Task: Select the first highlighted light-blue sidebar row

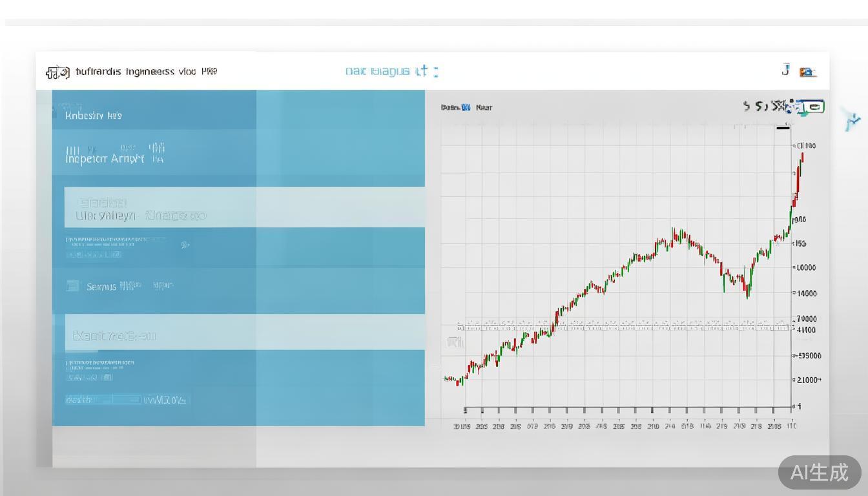Action: pyautogui.click(x=244, y=207)
